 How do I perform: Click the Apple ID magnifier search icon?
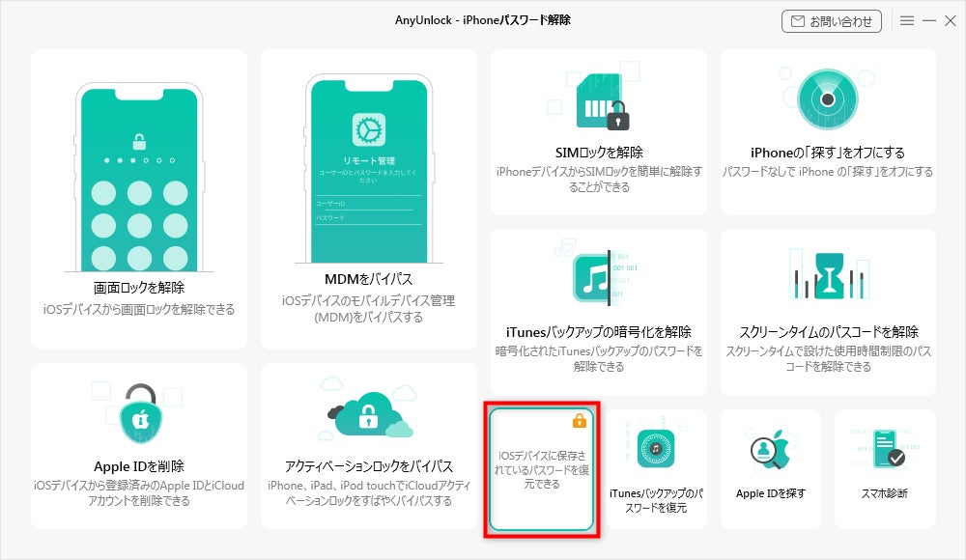click(x=770, y=450)
